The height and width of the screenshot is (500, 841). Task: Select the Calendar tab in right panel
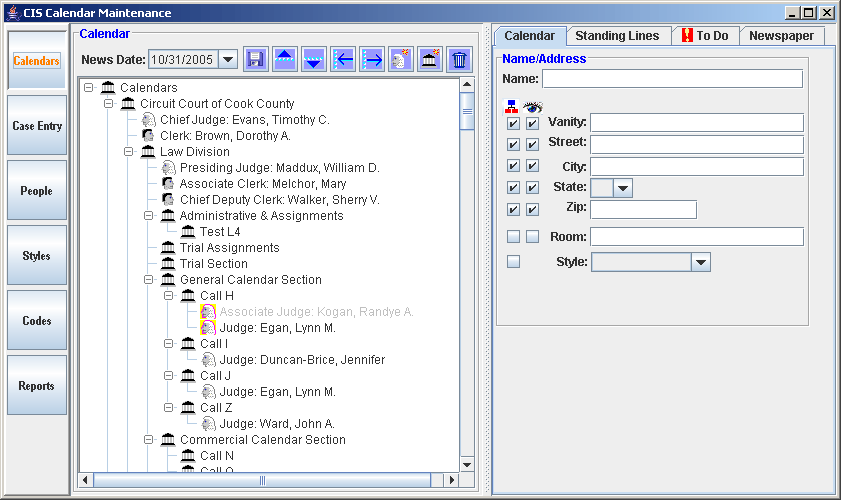click(529, 36)
